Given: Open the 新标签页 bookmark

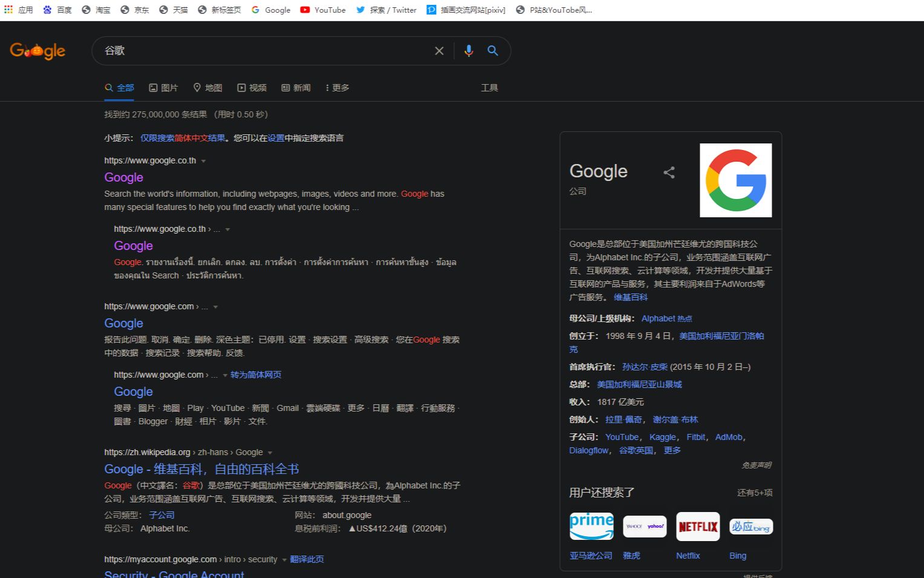Looking at the screenshot, I should (220, 10).
